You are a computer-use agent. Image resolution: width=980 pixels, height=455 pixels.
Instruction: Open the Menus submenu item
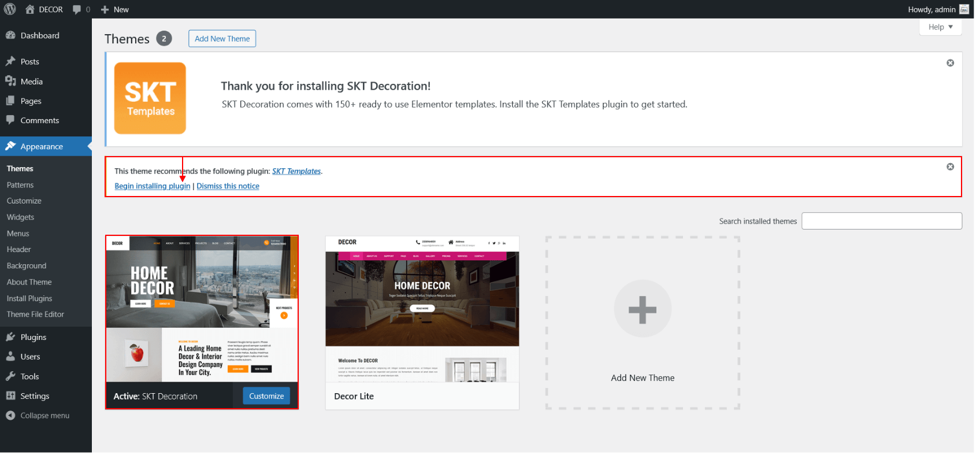pos(18,234)
